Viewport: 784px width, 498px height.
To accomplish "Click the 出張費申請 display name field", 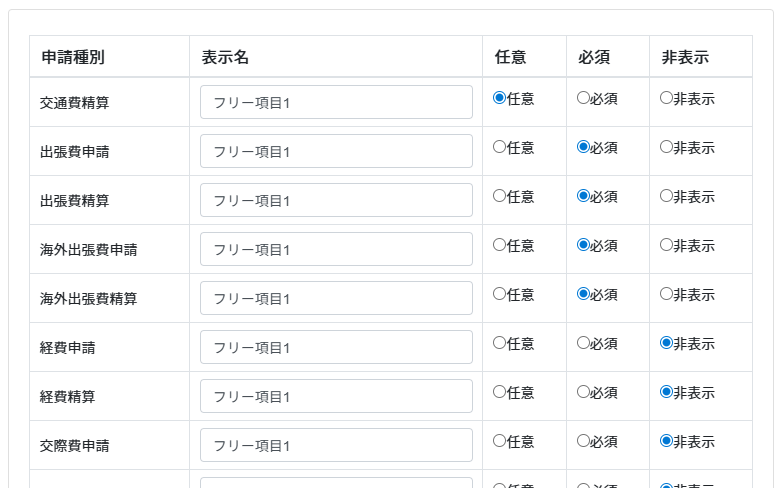I will point(336,151).
